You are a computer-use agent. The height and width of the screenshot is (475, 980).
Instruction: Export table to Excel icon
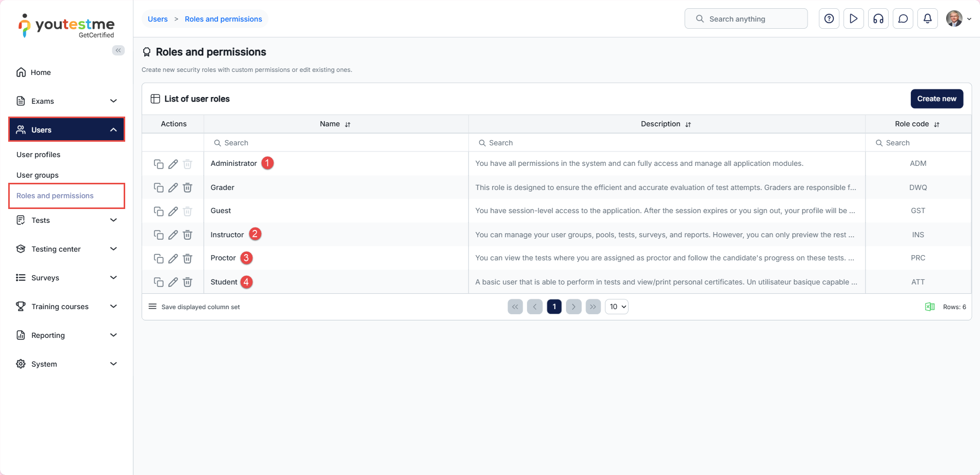point(930,307)
